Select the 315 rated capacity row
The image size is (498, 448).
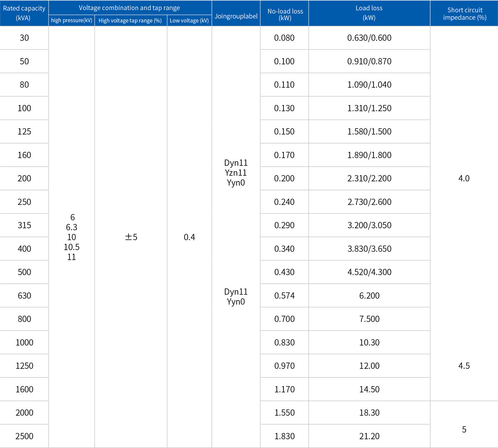click(24, 225)
